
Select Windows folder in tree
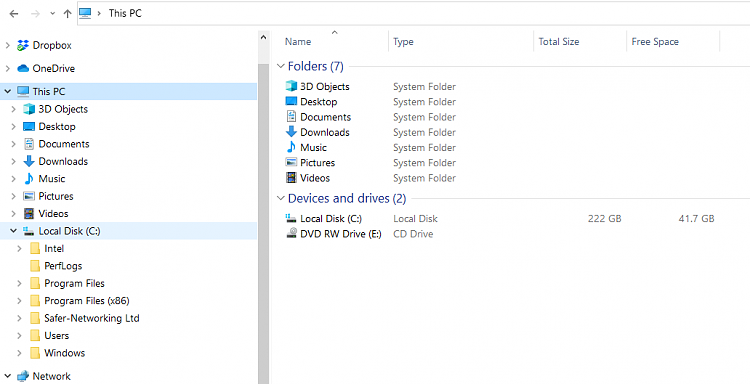[65, 353]
